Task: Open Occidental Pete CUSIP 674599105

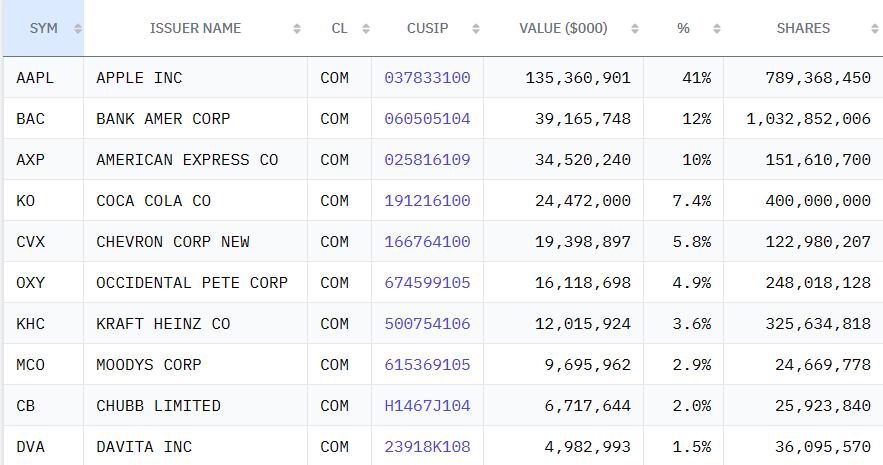Action: [427, 283]
